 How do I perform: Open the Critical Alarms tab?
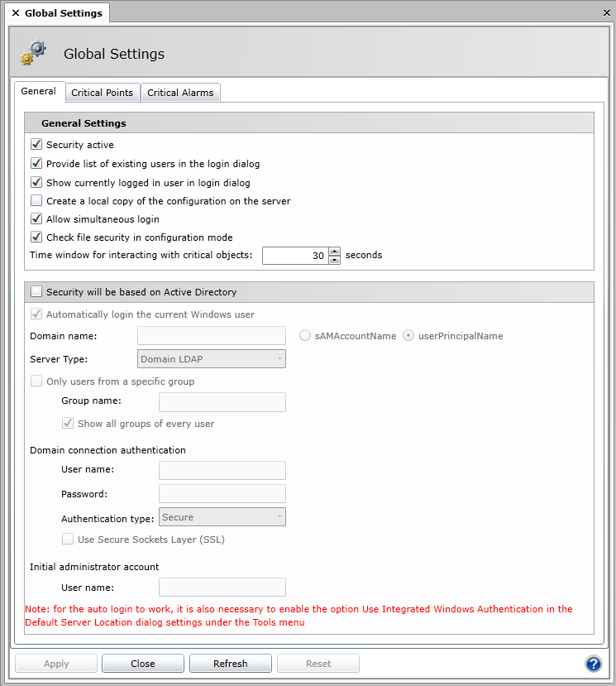tap(180, 93)
